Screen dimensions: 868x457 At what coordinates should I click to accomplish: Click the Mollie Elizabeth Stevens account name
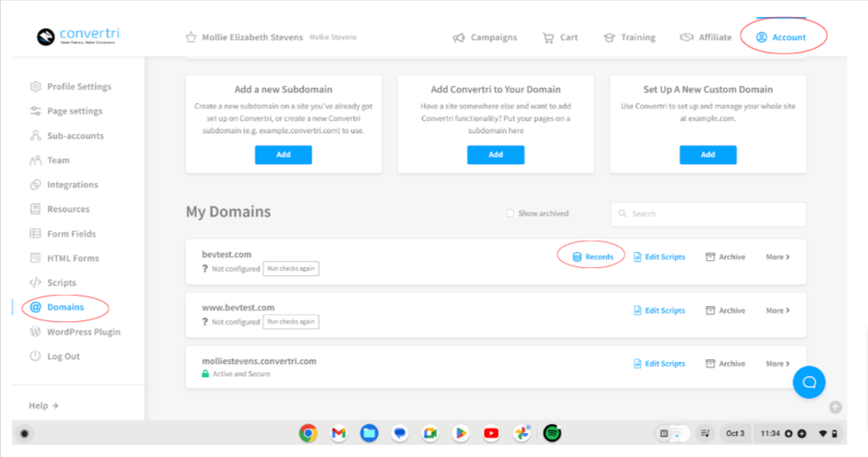point(252,37)
